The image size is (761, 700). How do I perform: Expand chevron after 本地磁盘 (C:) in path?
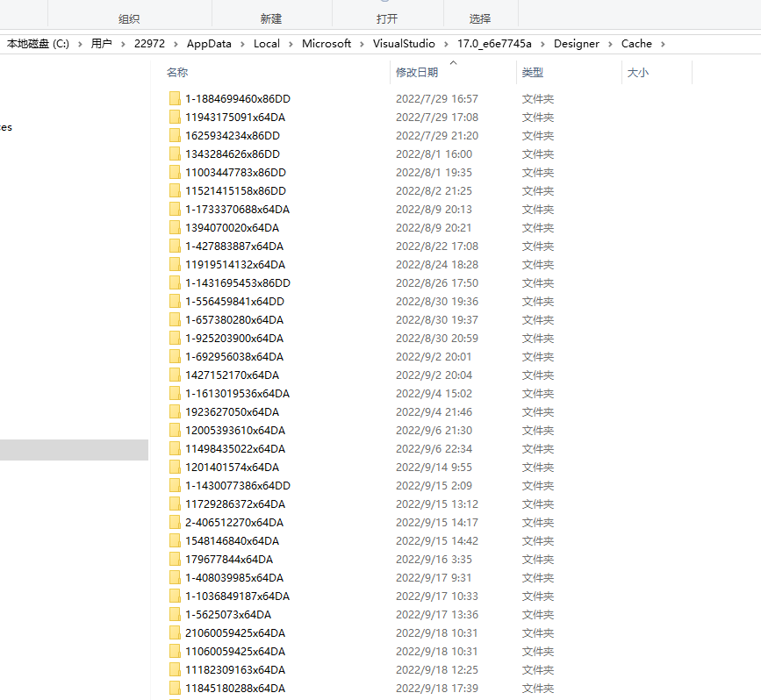tap(80, 44)
